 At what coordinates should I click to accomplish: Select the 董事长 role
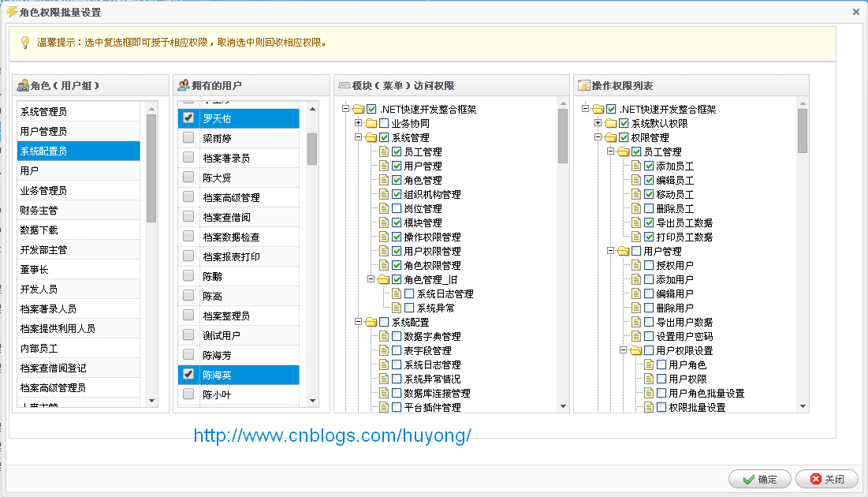[x=79, y=269]
